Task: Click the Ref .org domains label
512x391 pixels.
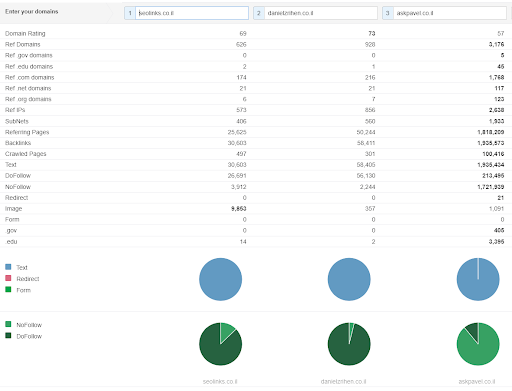Action: 28,99
